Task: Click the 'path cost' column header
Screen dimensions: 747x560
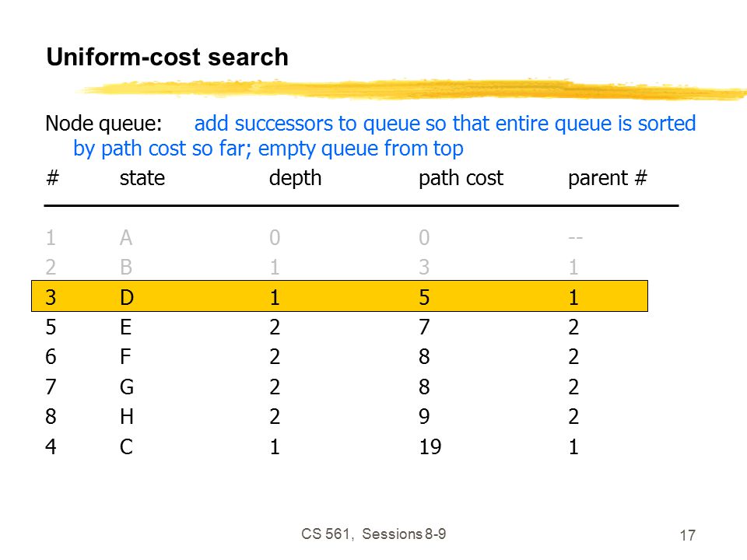Action: 461,179
